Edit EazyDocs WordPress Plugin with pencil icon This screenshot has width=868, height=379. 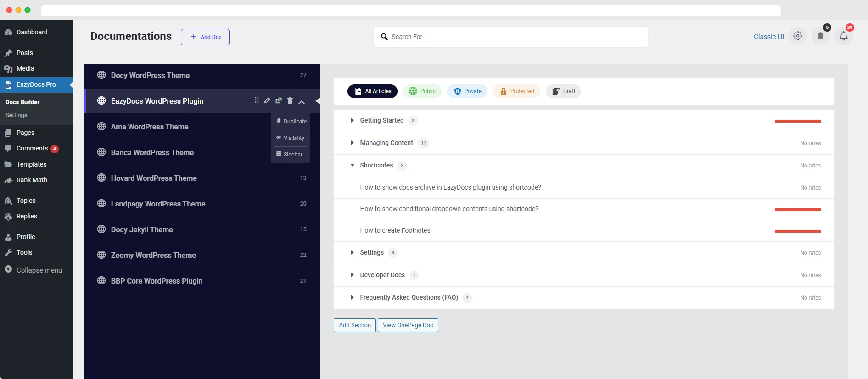coord(267,100)
